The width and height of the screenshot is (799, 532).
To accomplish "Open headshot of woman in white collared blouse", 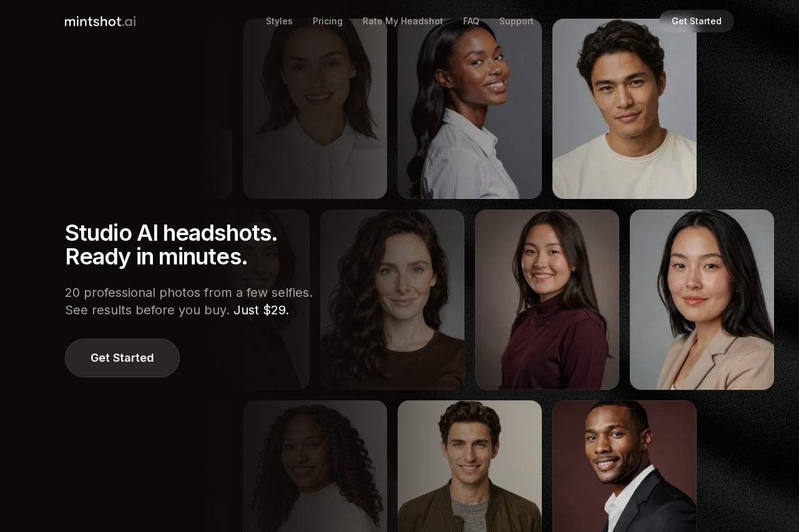I will click(x=315, y=109).
